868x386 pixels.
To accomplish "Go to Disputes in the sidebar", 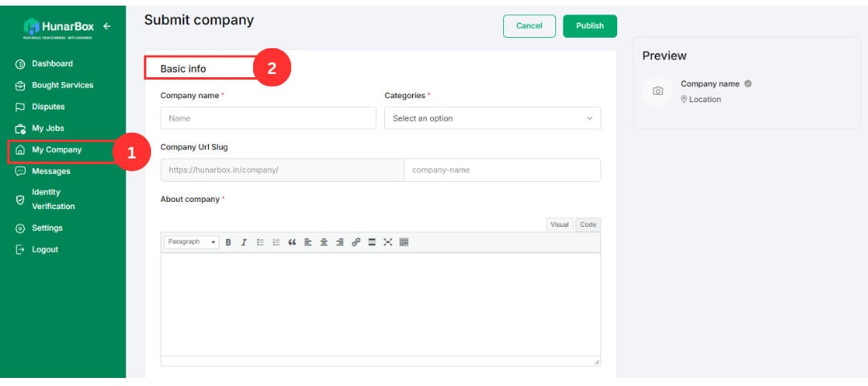I will click(x=48, y=106).
